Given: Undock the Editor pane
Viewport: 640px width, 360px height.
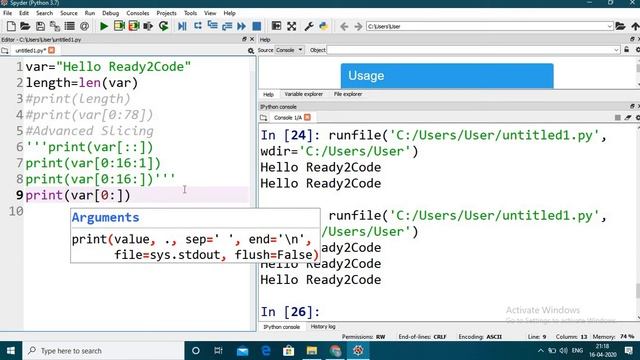Looking at the screenshot, I should point(244,39).
